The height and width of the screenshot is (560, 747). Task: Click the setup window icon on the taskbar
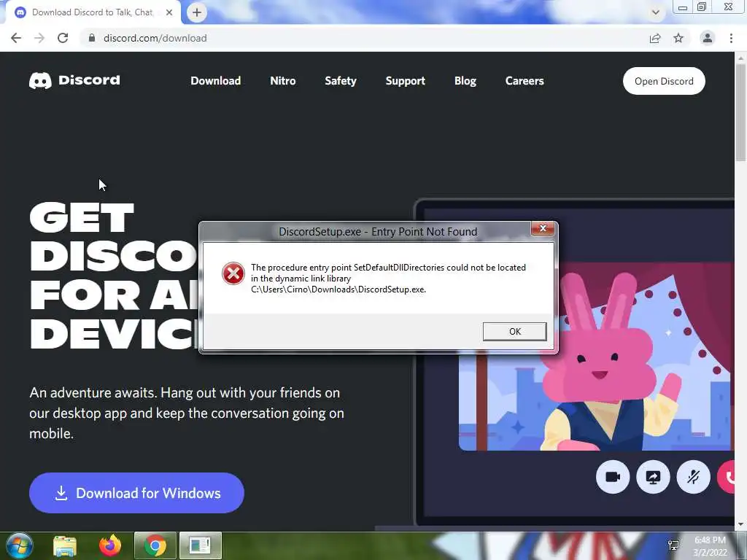pos(200,545)
